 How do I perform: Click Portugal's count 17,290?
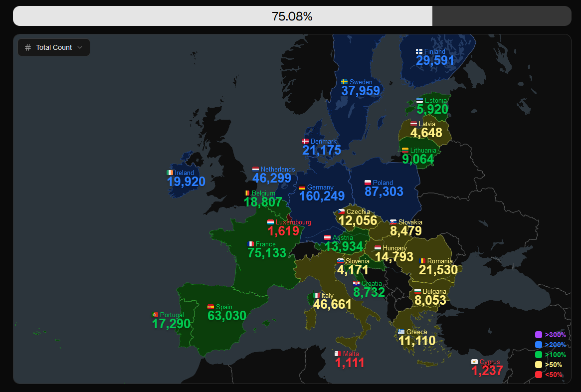(x=171, y=324)
